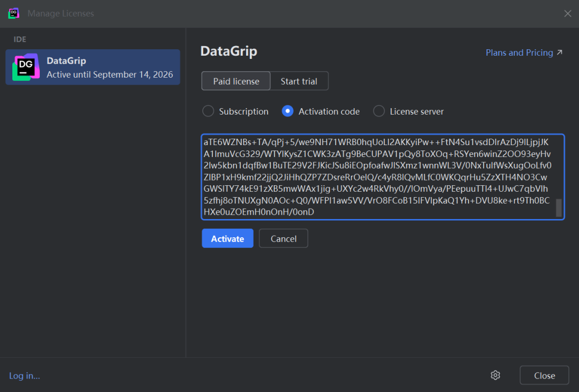
Task: Switch to the Start trial tab
Action: tap(299, 81)
